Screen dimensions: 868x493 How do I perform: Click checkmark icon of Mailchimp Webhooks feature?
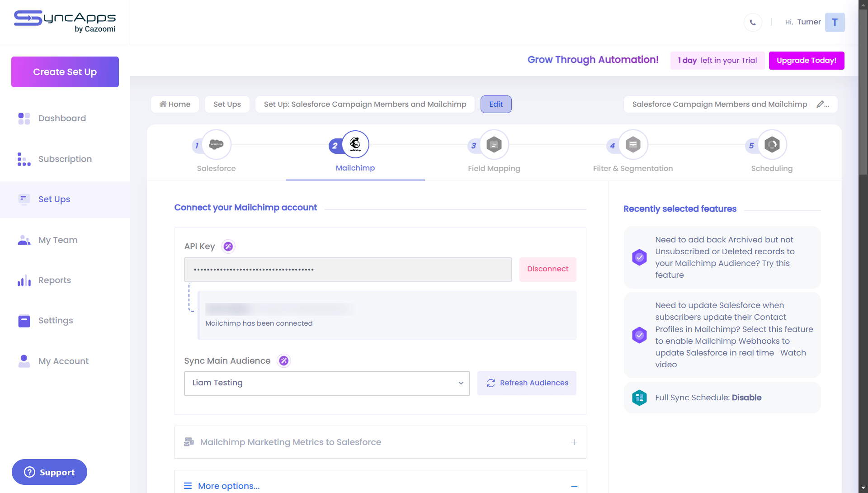click(x=639, y=335)
